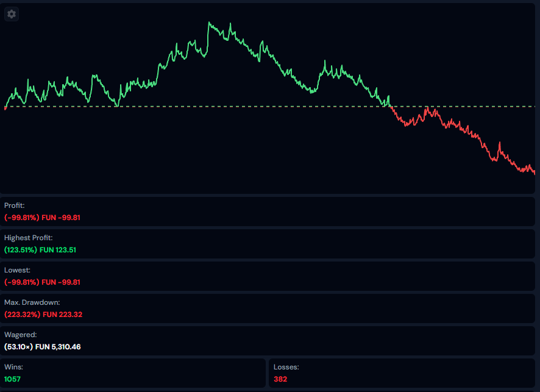Viewport: 540px width, 392px height.
Task: Select the Profit label
Action: click(15, 205)
